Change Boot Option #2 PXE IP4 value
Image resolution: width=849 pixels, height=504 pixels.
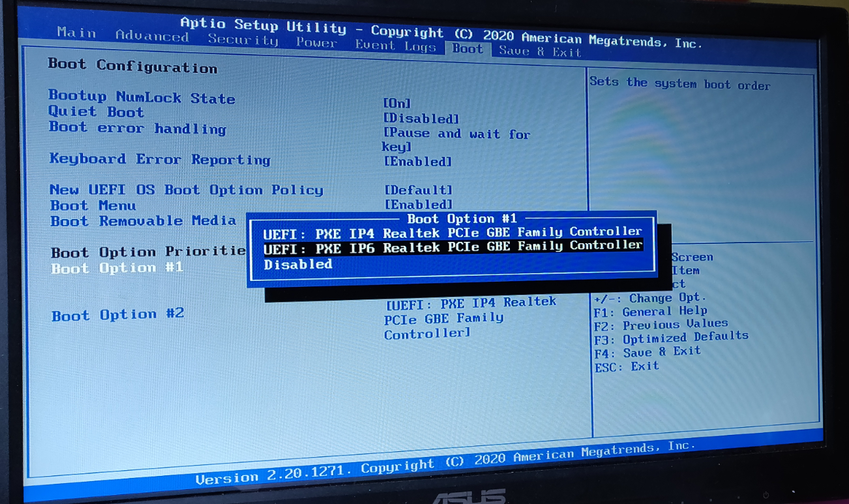coord(470,318)
